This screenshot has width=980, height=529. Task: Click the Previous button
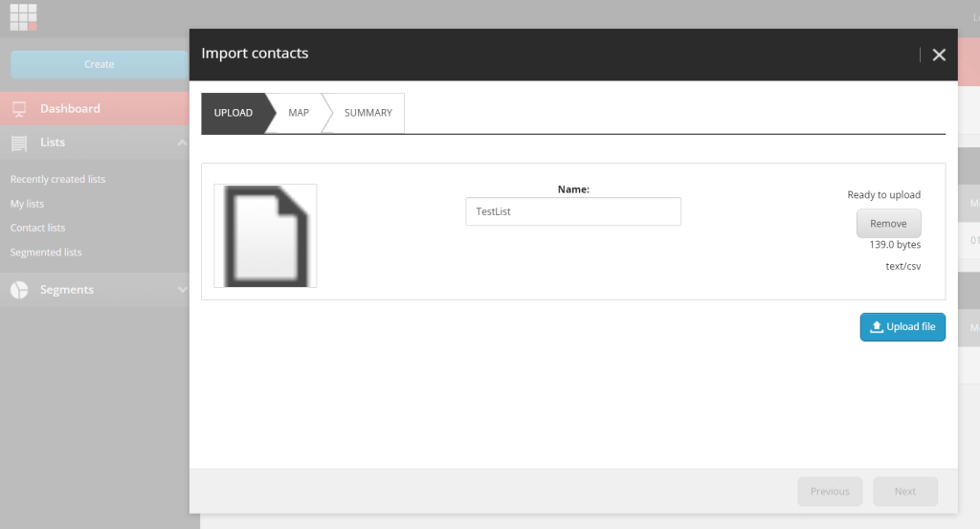click(830, 492)
